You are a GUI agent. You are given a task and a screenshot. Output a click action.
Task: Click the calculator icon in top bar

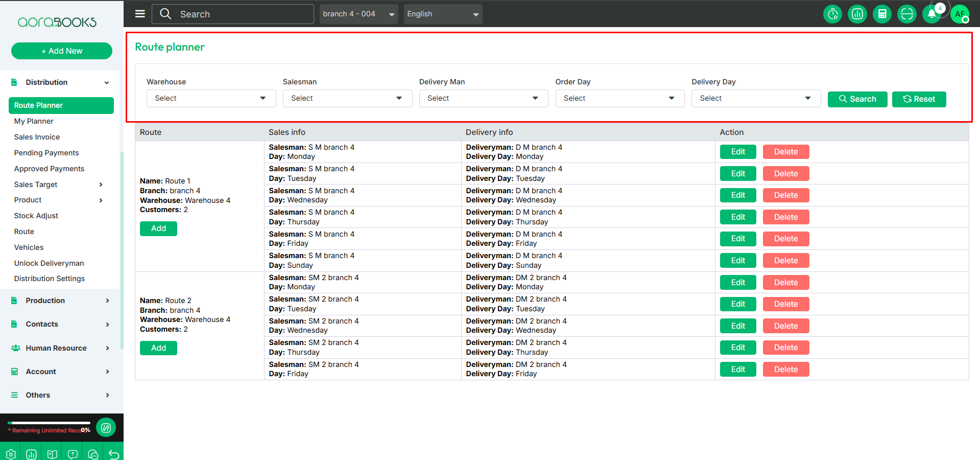click(882, 14)
